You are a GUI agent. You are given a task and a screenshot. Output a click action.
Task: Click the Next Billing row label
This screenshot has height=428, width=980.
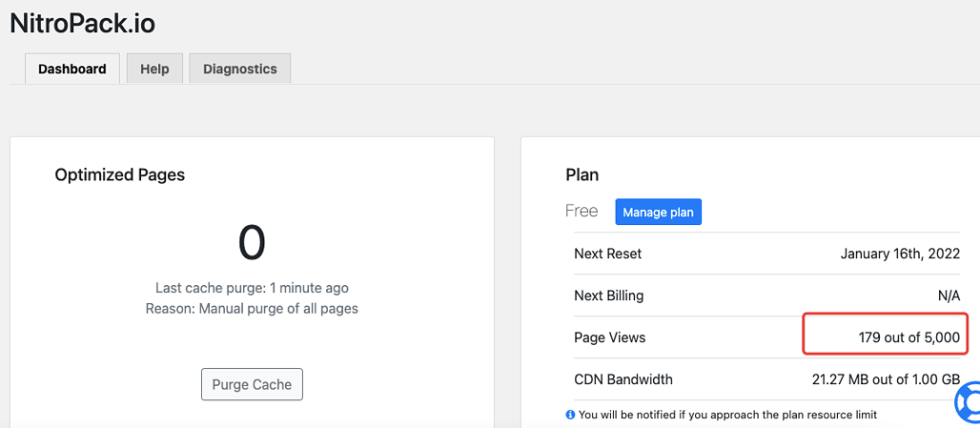tap(609, 296)
